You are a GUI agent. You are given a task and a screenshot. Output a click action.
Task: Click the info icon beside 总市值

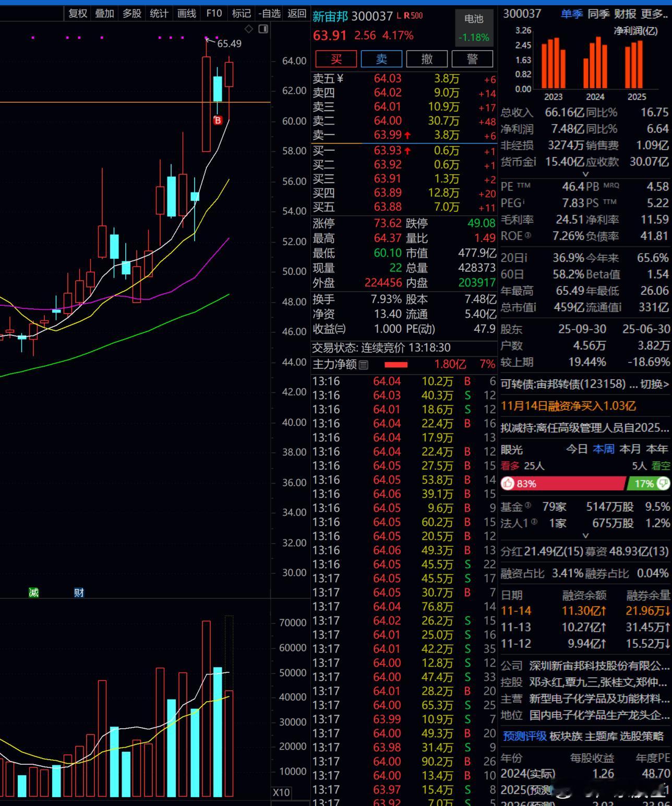pos(534,307)
